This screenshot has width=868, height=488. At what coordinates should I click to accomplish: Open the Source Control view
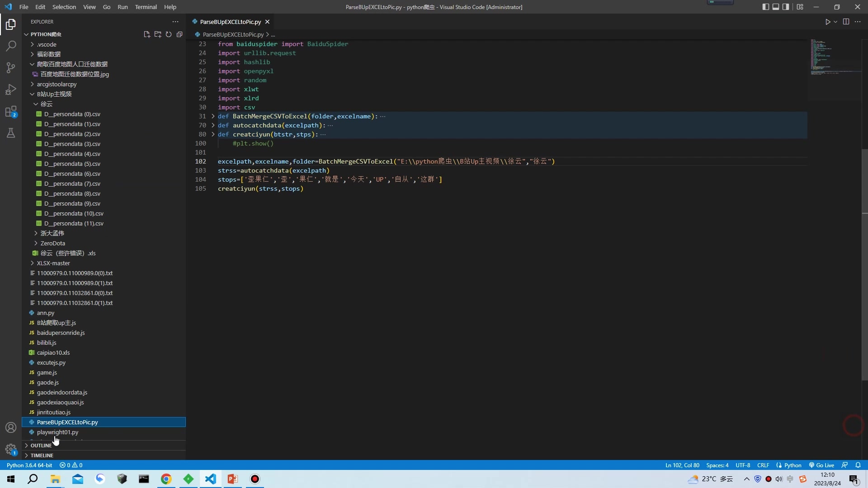[11, 68]
